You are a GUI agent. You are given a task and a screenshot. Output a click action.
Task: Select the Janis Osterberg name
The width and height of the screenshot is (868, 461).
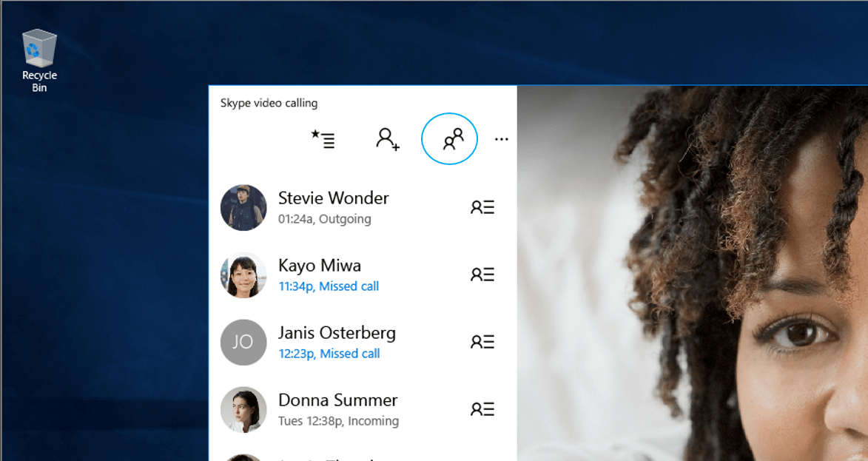point(337,332)
